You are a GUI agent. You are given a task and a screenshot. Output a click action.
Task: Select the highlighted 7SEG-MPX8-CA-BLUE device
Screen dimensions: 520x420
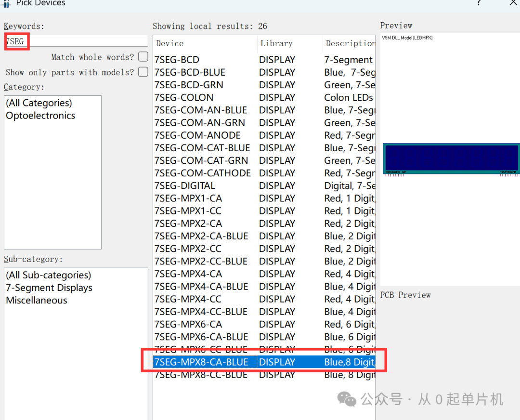tap(264, 362)
